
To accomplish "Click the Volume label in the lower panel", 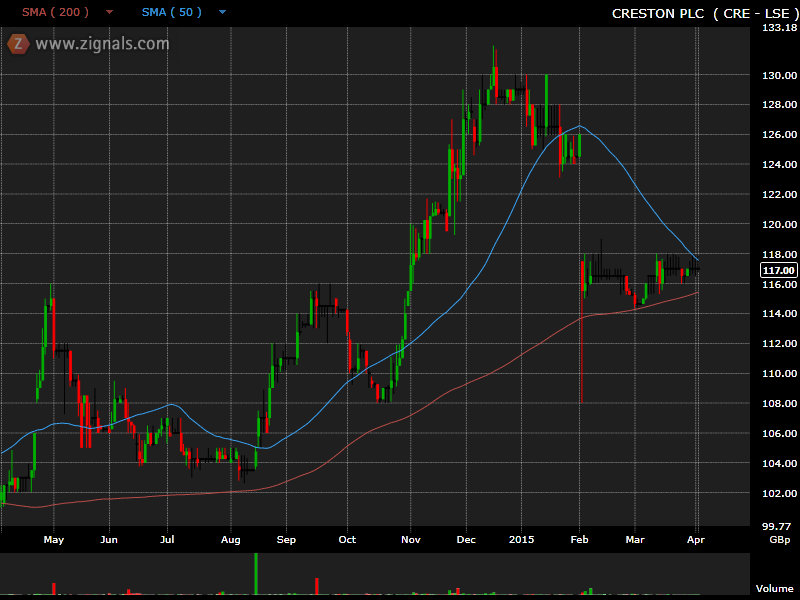I will point(774,589).
